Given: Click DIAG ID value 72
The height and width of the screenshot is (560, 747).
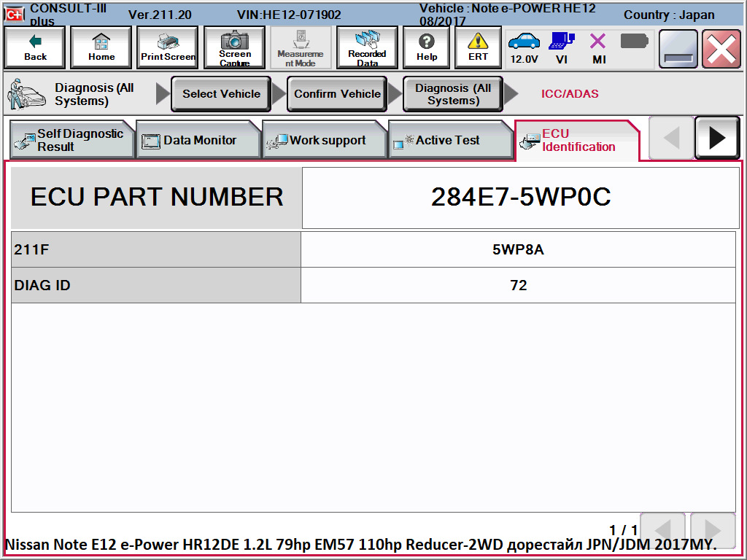Looking at the screenshot, I should [519, 285].
